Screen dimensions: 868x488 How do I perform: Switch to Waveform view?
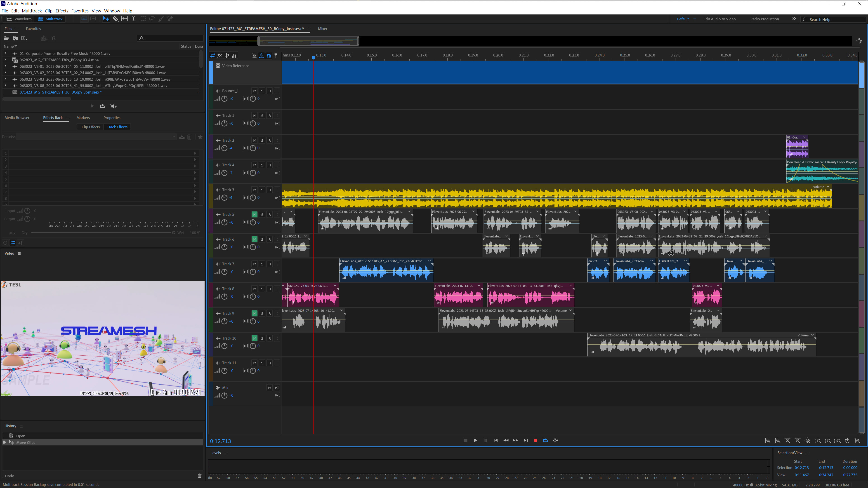pos(19,19)
